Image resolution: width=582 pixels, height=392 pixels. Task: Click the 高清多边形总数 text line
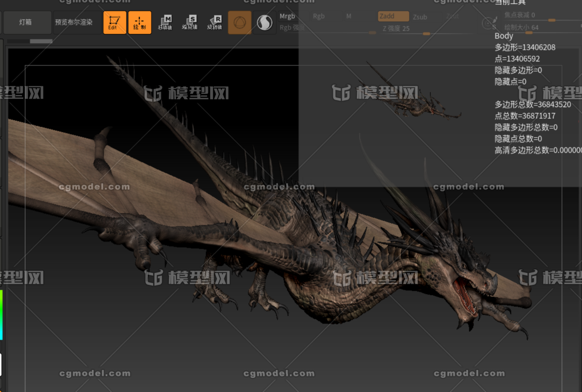click(538, 150)
